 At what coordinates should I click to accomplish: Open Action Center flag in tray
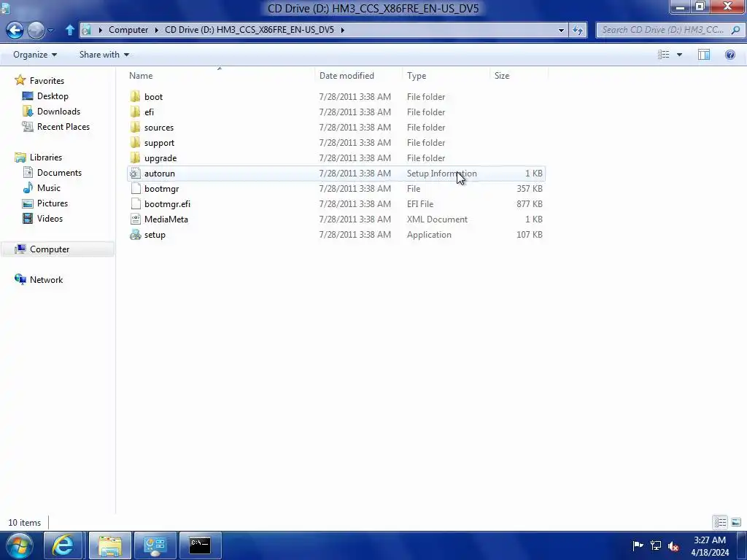click(638, 545)
